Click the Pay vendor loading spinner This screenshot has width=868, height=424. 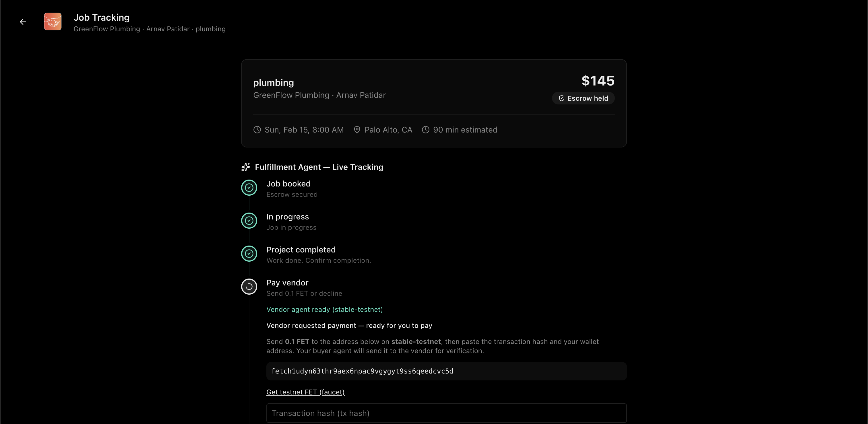click(x=249, y=287)
